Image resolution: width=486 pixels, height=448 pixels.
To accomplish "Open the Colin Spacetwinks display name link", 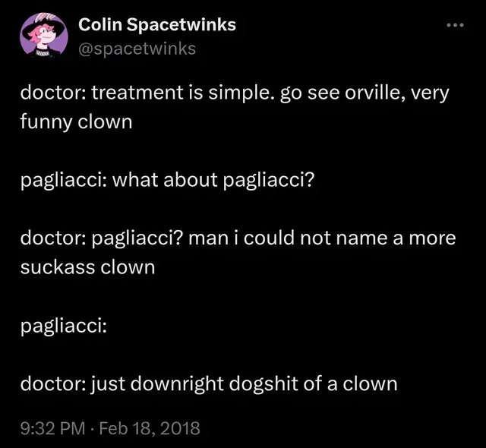I will click(157, 24).
